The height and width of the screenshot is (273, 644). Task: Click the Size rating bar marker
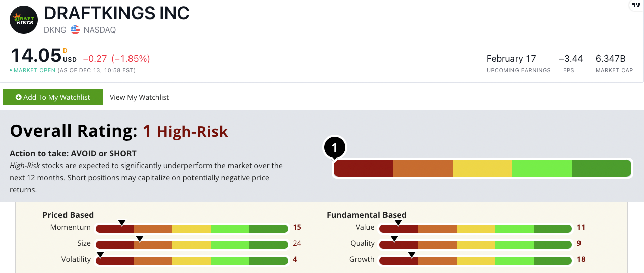point(140,238)
